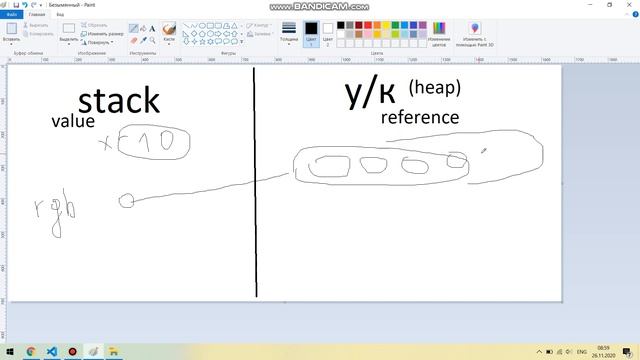The image size is (640, 360).
Task: Click the ENG language indicator
Action: (582, 351)
